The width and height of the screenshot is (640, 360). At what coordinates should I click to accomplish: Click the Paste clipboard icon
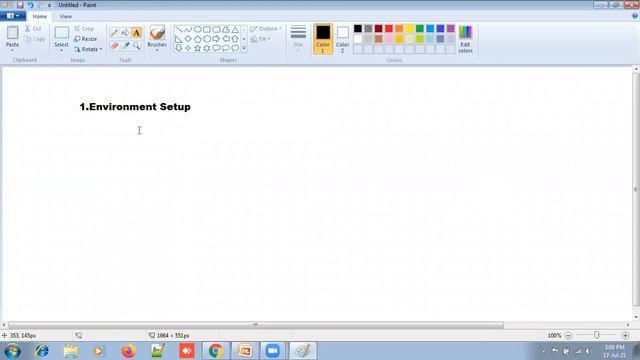point(13,32)
